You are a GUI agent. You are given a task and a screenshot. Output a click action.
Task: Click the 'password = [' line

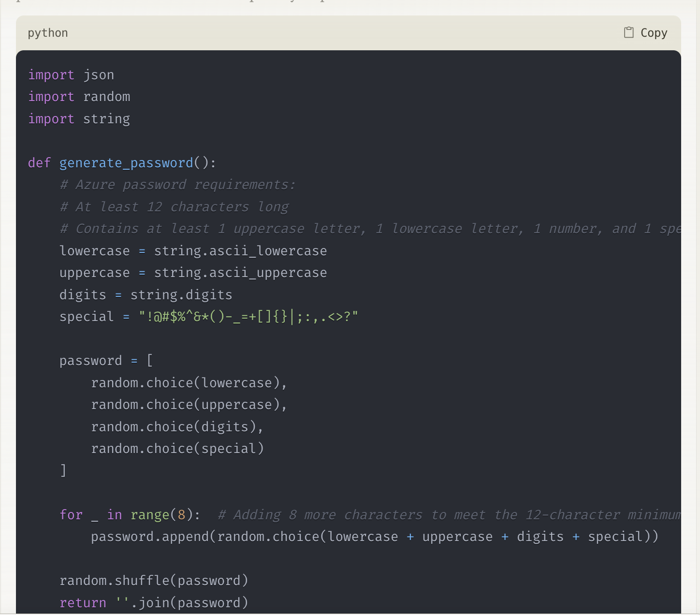[x=106, y=361]
